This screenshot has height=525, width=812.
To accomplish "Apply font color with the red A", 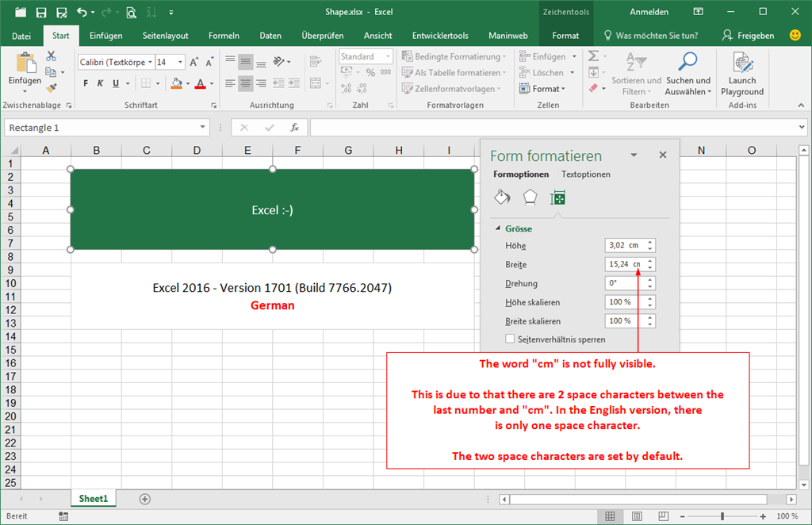I will pos(201,83).
